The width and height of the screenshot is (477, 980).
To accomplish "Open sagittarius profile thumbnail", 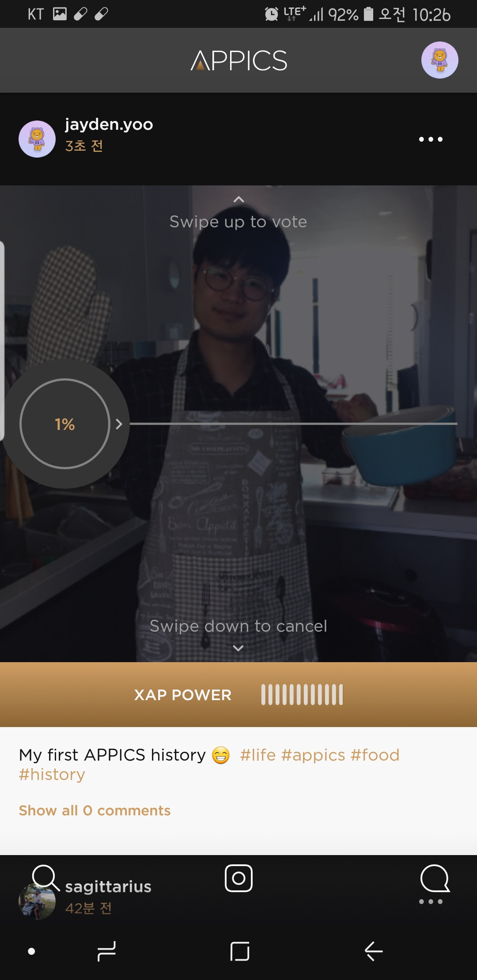I will click(37, 901).
